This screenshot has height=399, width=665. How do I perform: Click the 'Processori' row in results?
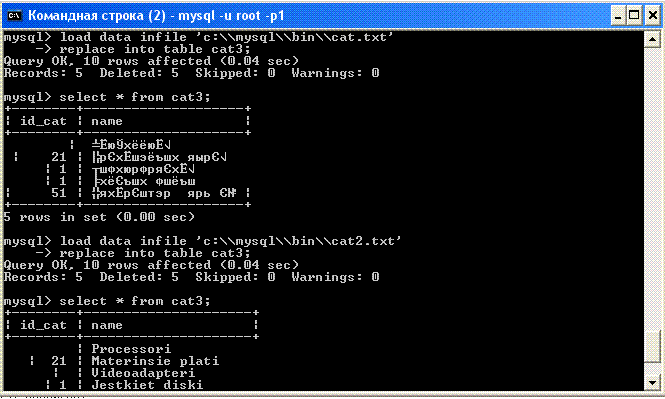pos(131,349)
